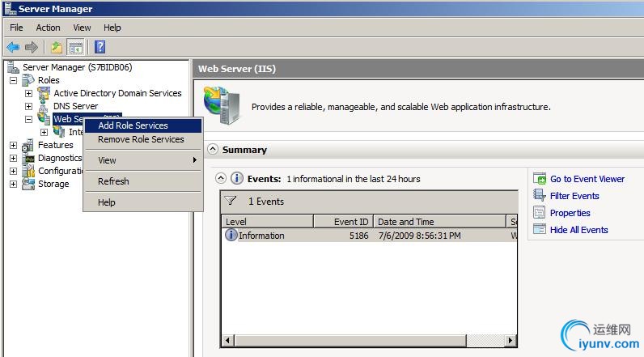Open the File menu
644x357 pixels.
[16, 28]
